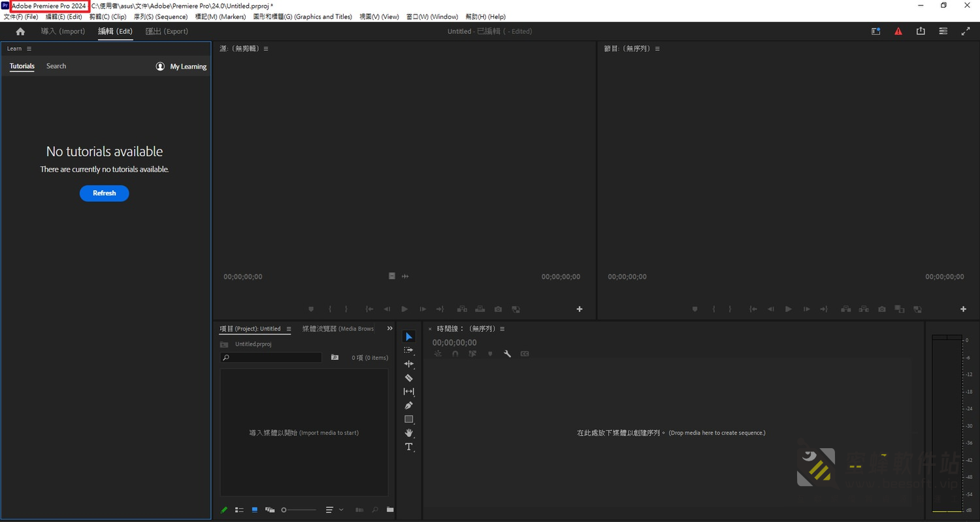Select the Ripple Edit tool

(409, 364)
